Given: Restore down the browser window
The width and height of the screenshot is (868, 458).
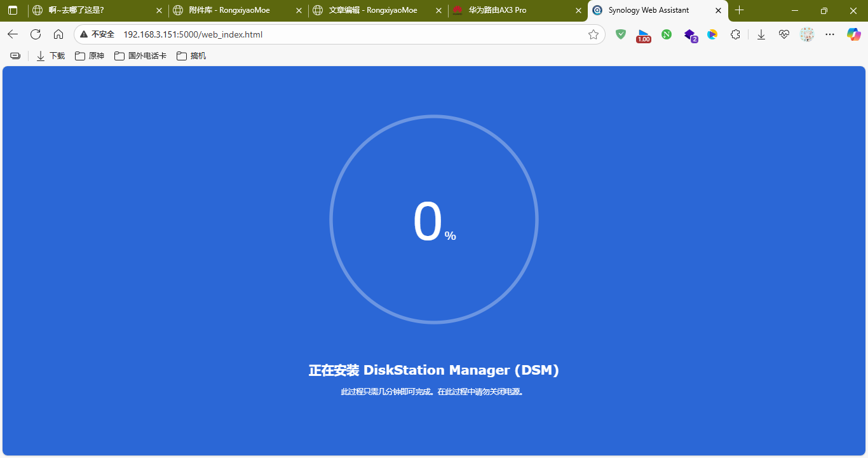Looking at the screenshot, I should (824, 10).
